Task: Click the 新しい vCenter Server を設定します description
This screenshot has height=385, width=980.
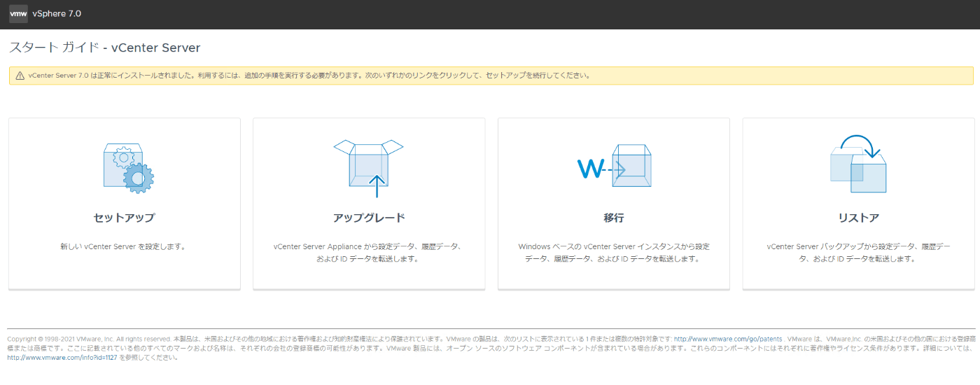Action: pos(124,247)
